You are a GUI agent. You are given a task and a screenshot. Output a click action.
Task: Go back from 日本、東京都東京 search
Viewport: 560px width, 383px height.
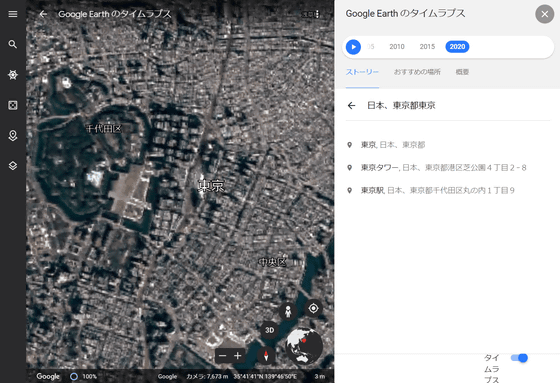coord(351,105)
